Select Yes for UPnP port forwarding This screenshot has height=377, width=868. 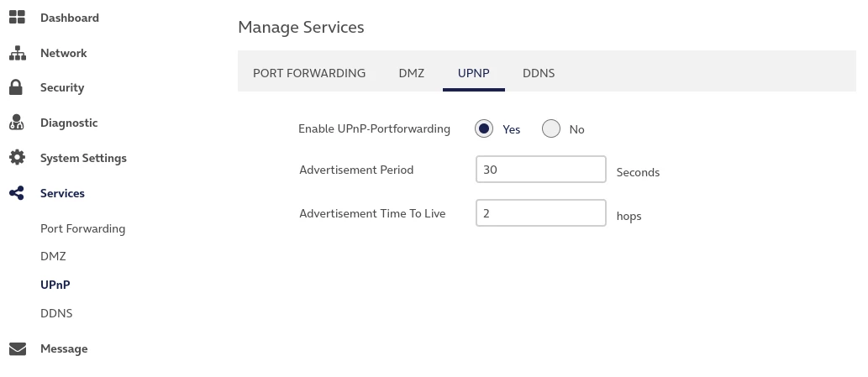click(484, 129)
